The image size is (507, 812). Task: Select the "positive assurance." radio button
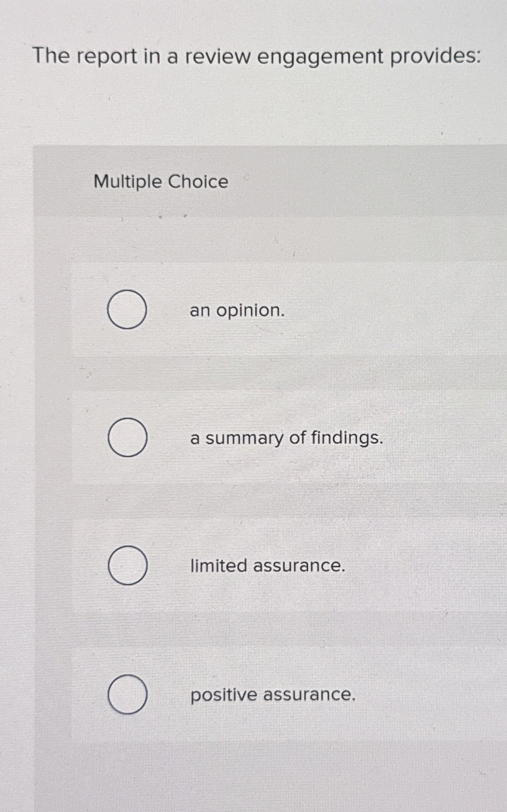tap(128, 695)
